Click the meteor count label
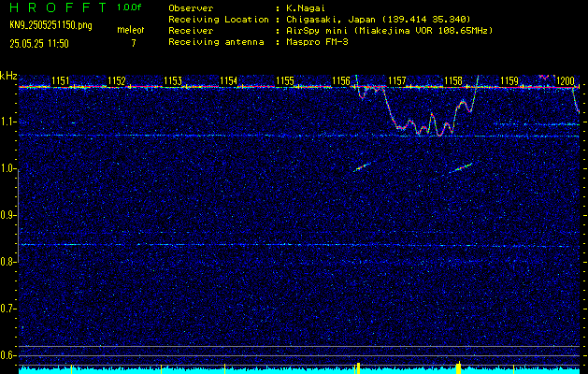The height and width of the screenshot is (374, 588). pos(131,30)
